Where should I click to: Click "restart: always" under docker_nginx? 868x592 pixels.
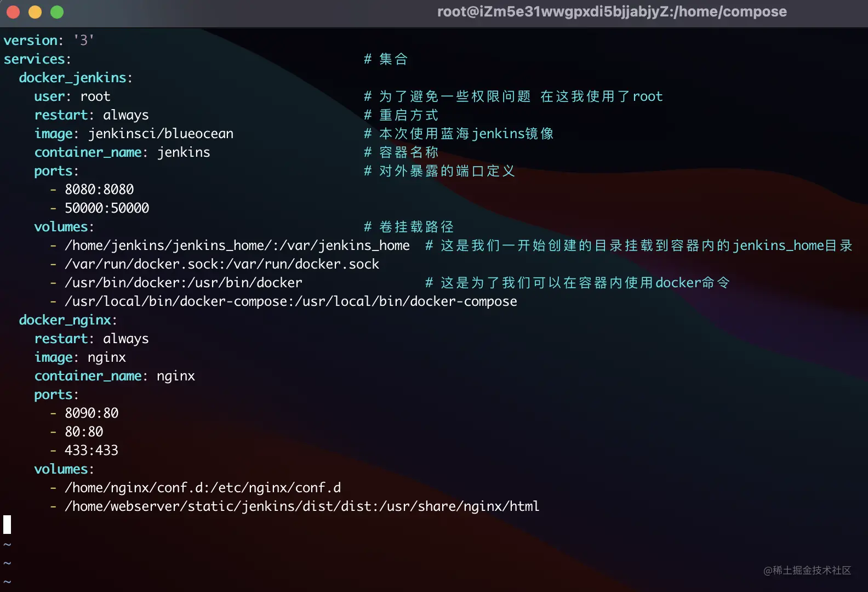(x=92, y=339)
